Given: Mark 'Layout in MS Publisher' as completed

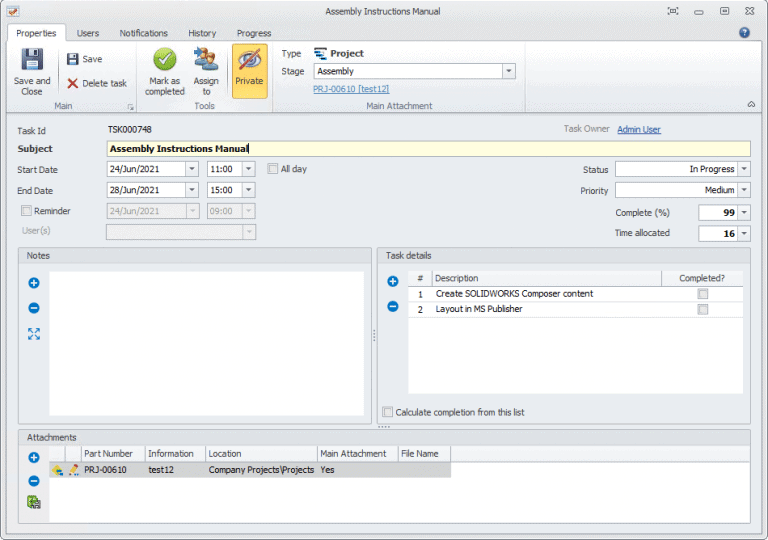Looking at the screenshot, I should pos(703,310).
